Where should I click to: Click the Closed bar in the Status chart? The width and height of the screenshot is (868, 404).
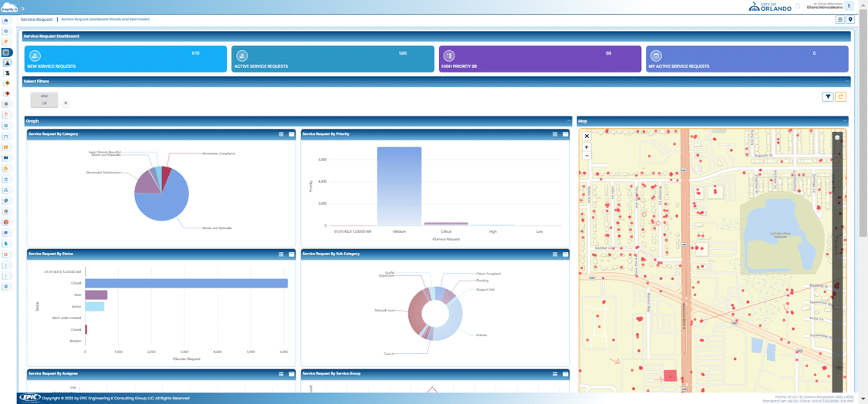185,284
